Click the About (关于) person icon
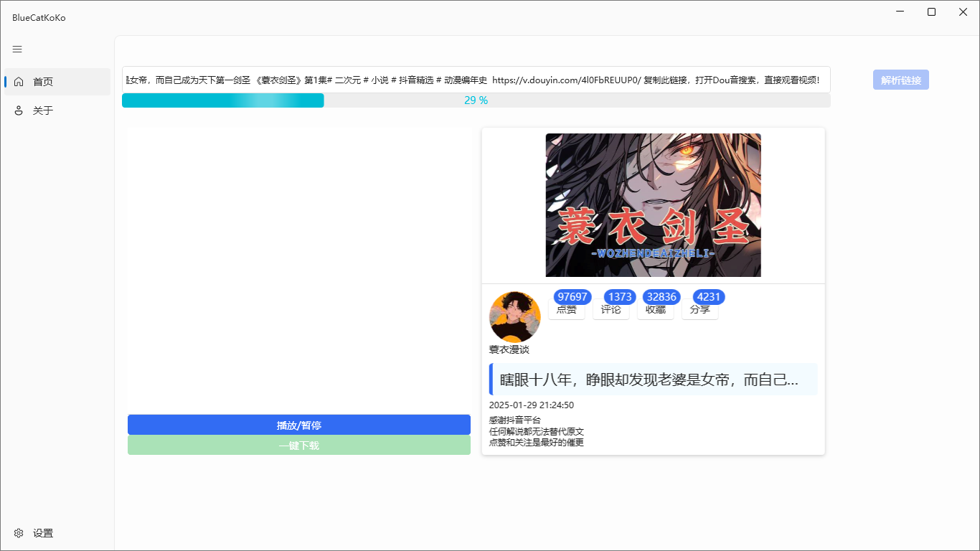The image size is (980, 551). (x=19, y=110)
